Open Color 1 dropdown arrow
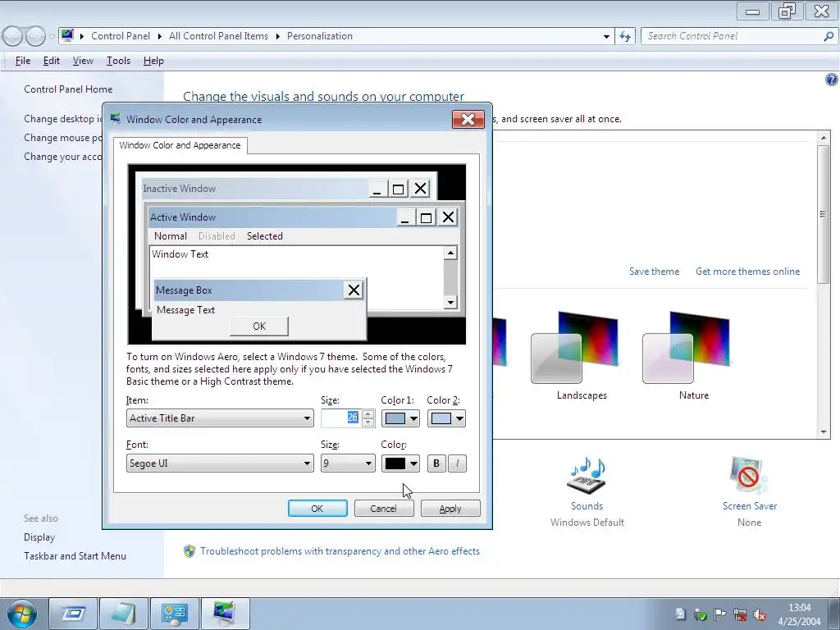Viewport: 840px width, 630px height. coord(413,419)
